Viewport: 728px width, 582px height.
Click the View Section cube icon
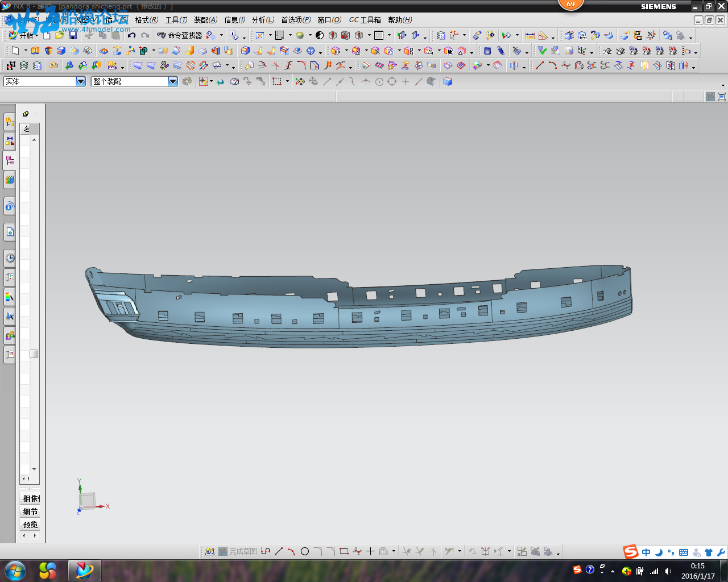[x=448, y=81]
